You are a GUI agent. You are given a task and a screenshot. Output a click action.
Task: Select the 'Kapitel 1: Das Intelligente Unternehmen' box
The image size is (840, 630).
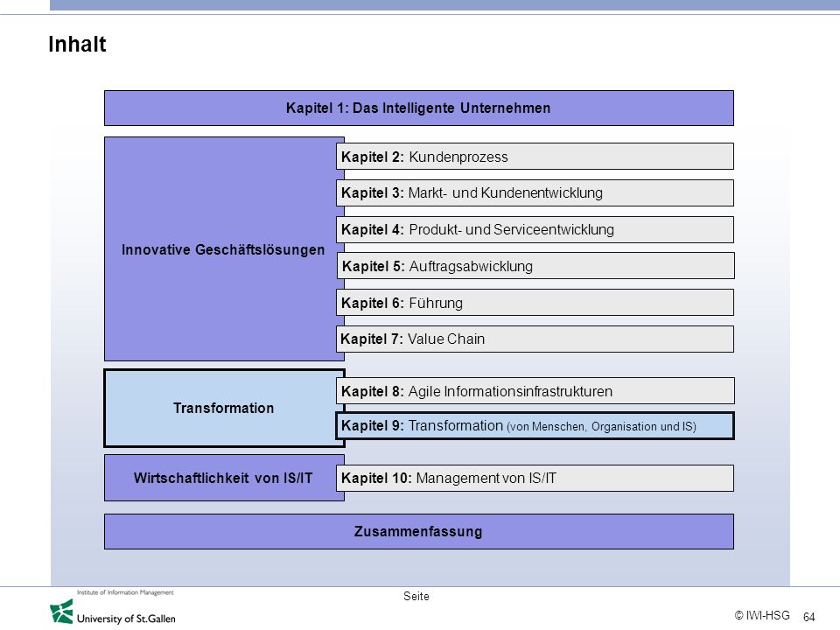pyautogui.click(x=419, y=108)
